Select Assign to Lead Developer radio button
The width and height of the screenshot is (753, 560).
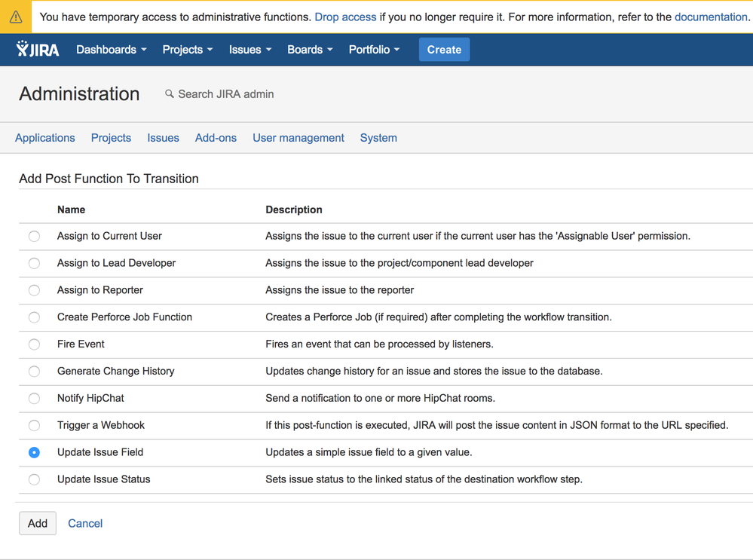(x=34, y=263)
